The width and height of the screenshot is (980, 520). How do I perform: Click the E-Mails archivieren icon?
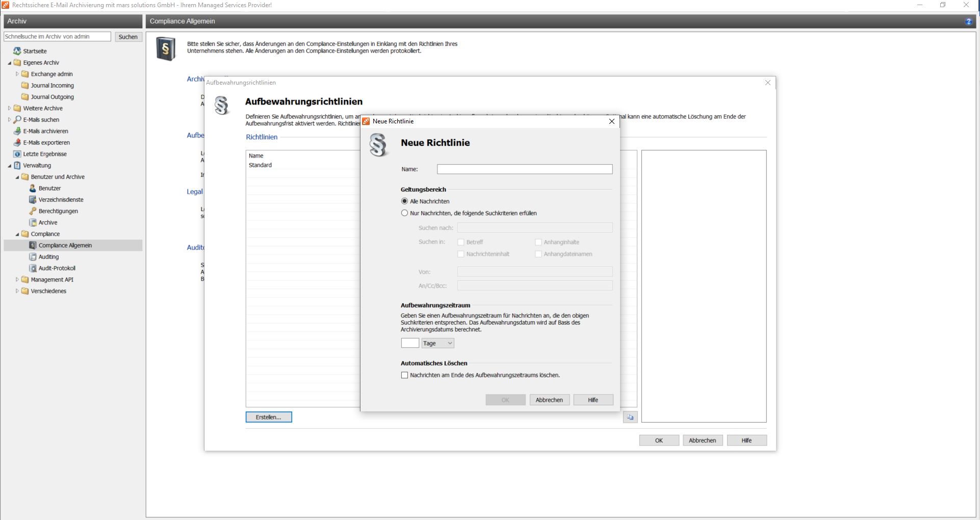click(x=17, y=131)
